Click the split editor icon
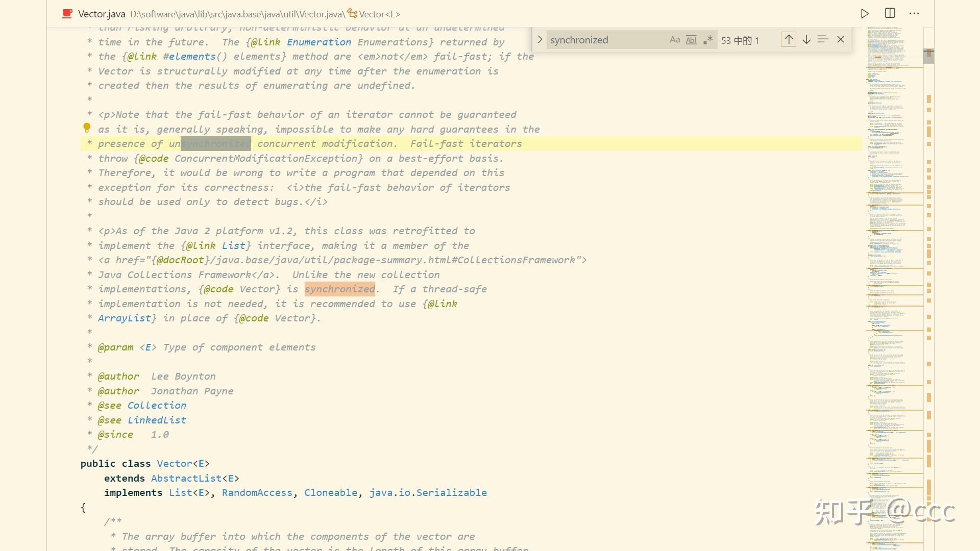The image size is (980, 551). (890, 14)
